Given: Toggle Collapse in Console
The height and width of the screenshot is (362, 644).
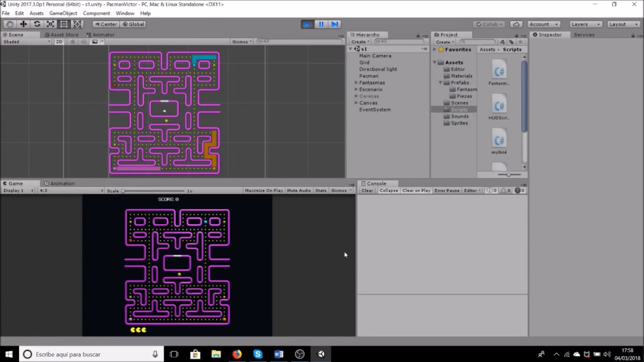Looking at the screenshot, I should pyautogui.click(x=389, y=191).
